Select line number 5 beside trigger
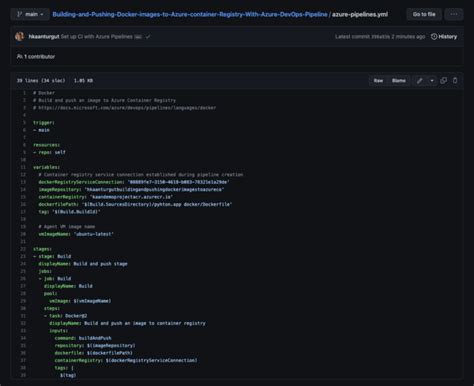Screen dimensions: 474x386 [x=24, y=123]
